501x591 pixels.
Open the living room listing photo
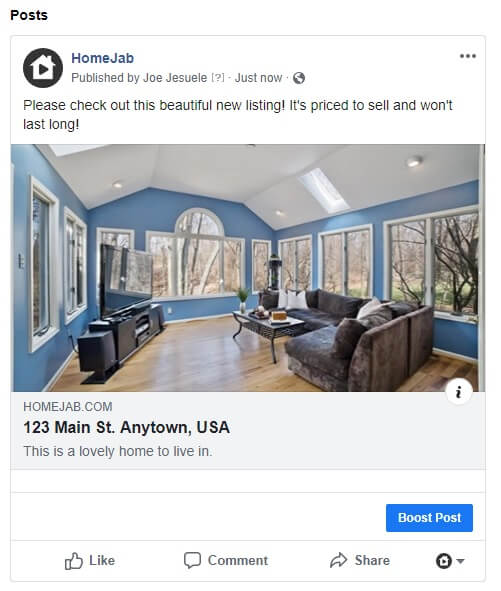248,268
